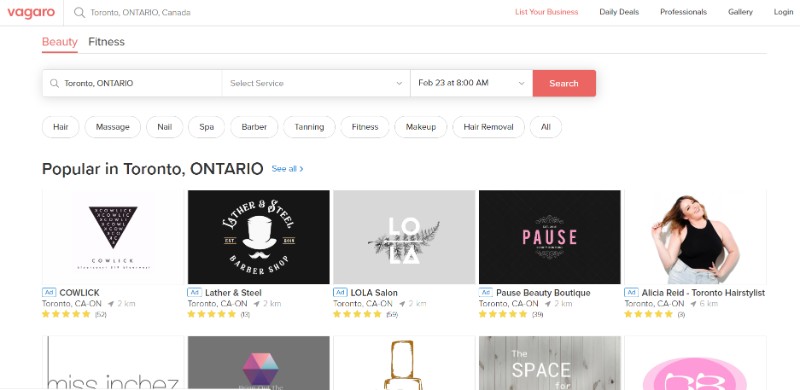Open miss inchez business thumbnail
Screen dimensions: 800x390
pos(113,362)
